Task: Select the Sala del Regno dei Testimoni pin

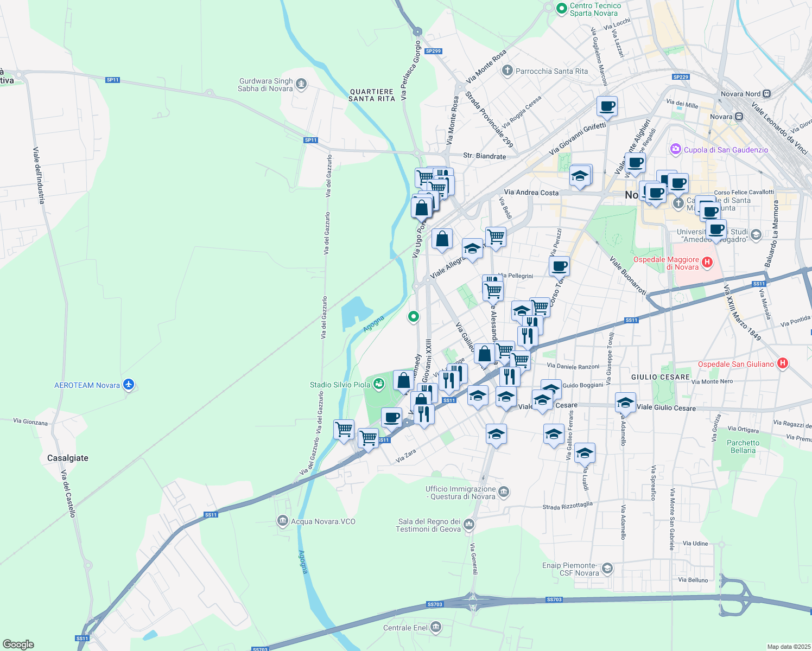Action: pyautogui.click(x=469, y=525)
